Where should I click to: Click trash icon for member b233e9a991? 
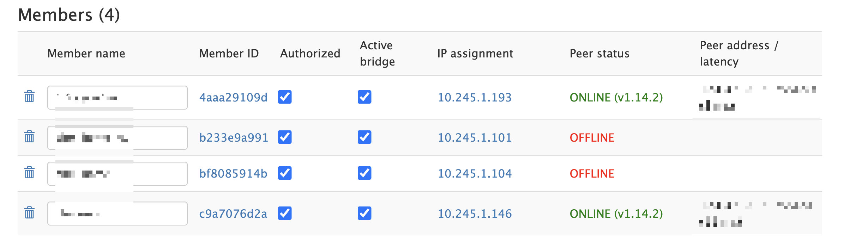(29, 136)
